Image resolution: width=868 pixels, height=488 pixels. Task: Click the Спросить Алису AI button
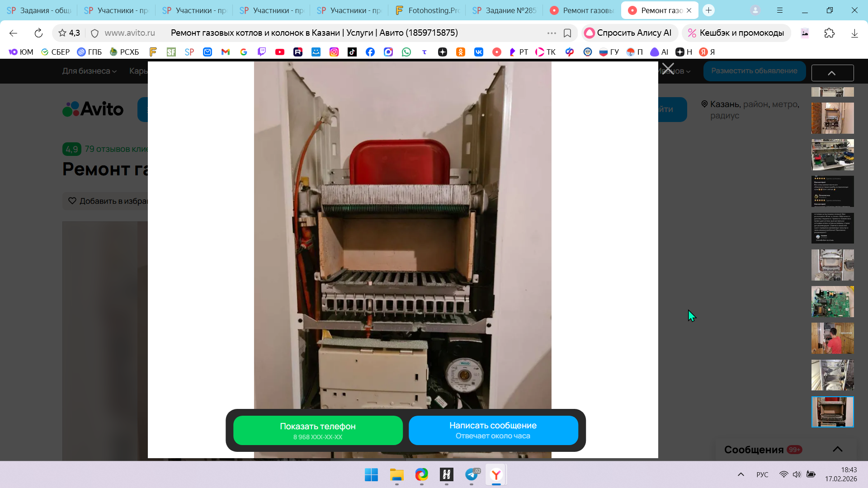point(628,33)
